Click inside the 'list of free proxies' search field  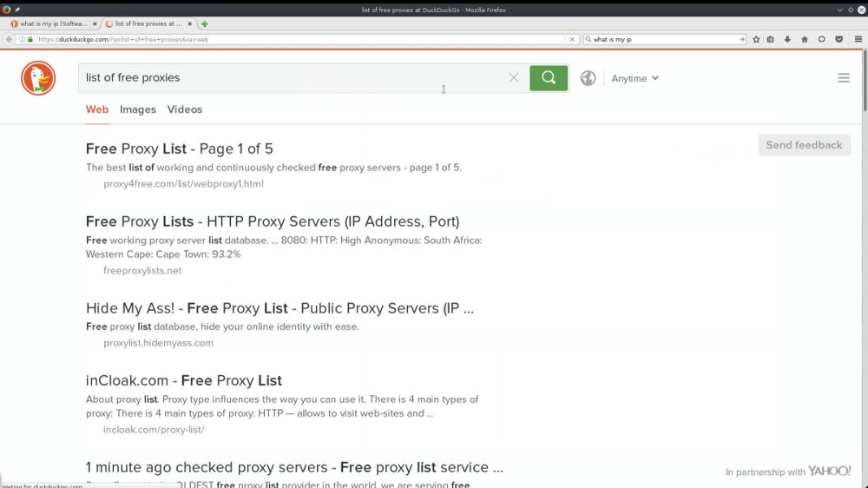pos(293,78)
